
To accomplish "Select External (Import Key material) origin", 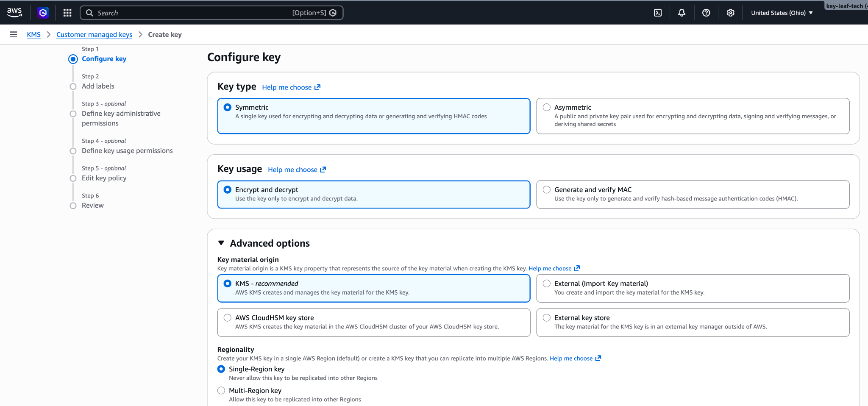I will [693, 288].
